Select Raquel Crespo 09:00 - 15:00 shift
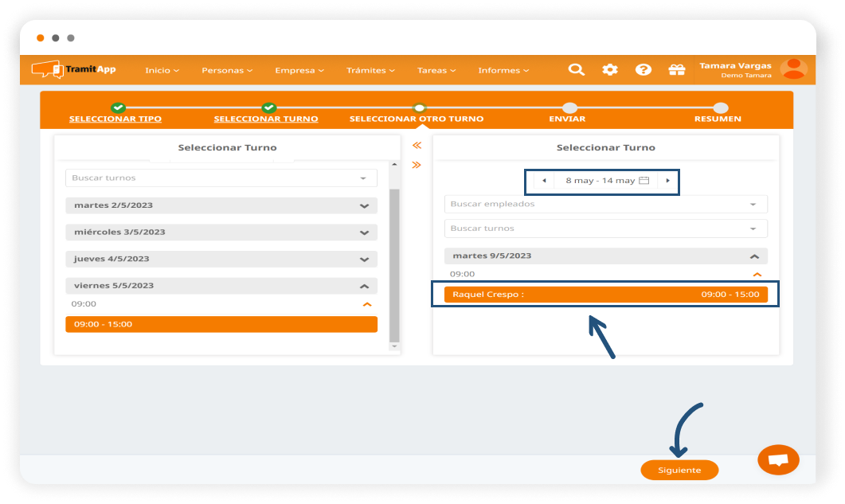This screenshot has height=504, width=845. coord(604,295)
